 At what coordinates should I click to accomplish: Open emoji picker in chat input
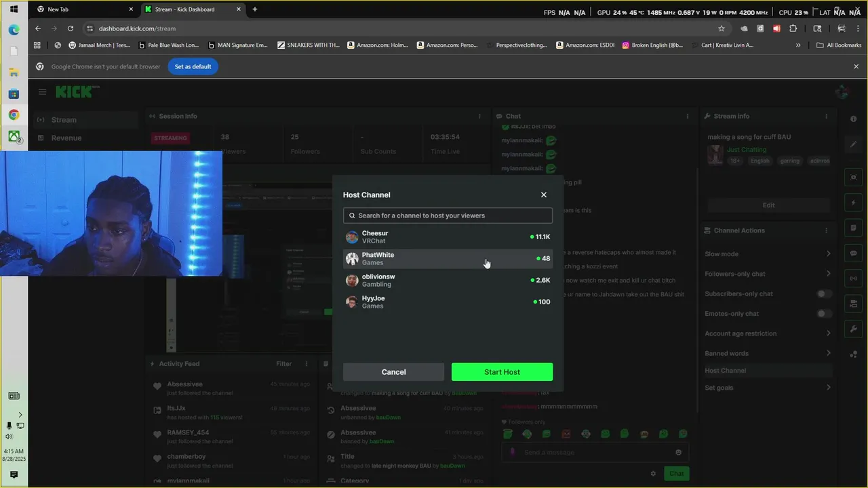pyautogui.click(x=678, y=452)
